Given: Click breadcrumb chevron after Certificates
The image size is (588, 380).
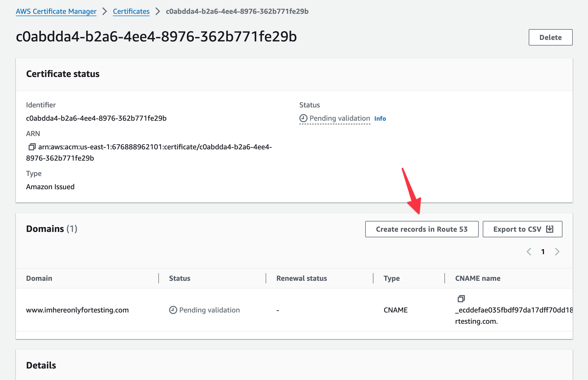Looking at the screenshot, I should [158, 11].
